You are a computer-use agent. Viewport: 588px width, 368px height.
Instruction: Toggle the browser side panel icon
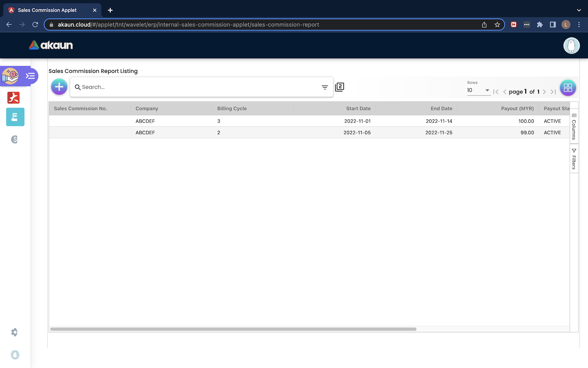pos(553,25)
